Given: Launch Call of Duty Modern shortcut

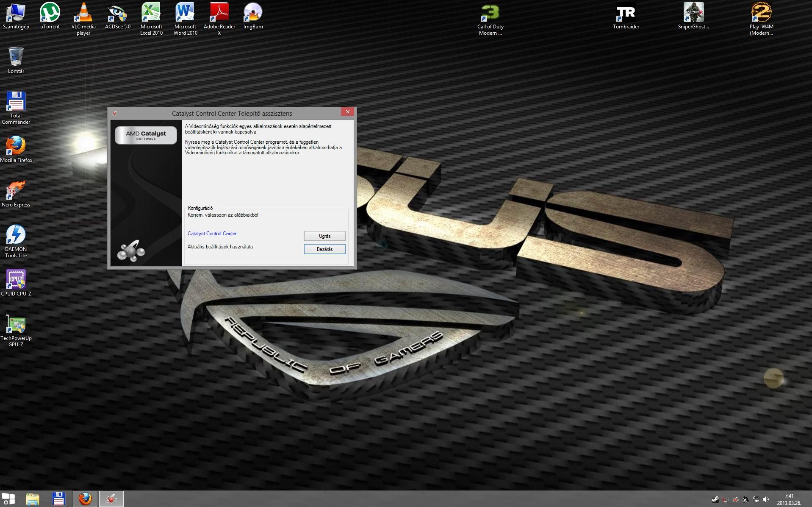Looking at the screenshot, I should tap(491, 19).
